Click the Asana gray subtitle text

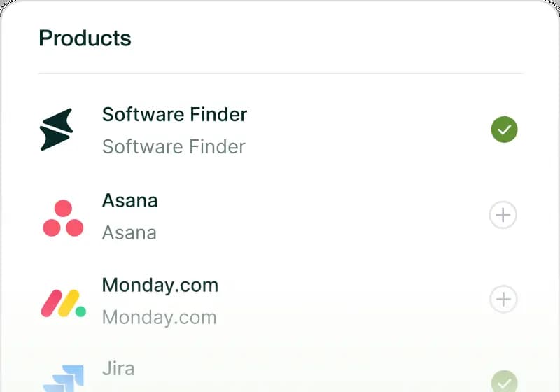click(129, 232)
